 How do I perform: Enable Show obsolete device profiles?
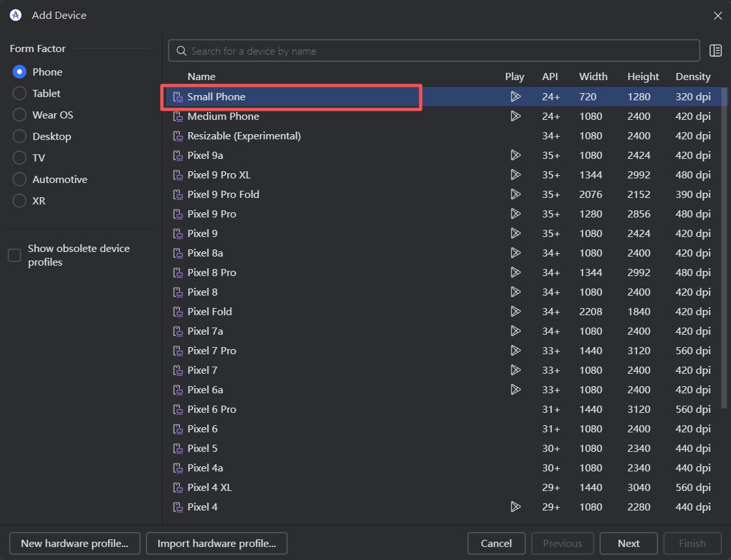pyautogui.click(x=14, y=255)
